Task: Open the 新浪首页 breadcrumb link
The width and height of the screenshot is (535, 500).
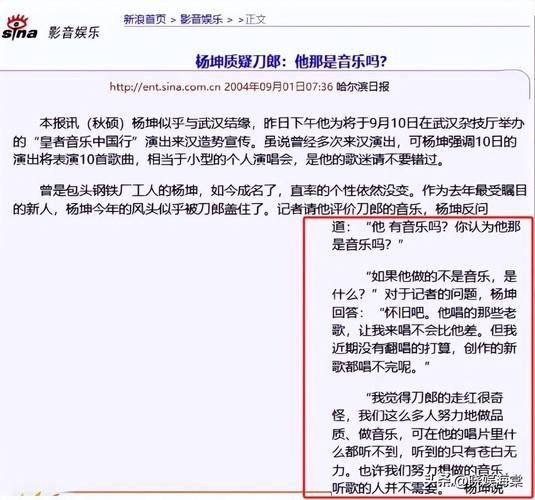Action: [x=145, y=19]
